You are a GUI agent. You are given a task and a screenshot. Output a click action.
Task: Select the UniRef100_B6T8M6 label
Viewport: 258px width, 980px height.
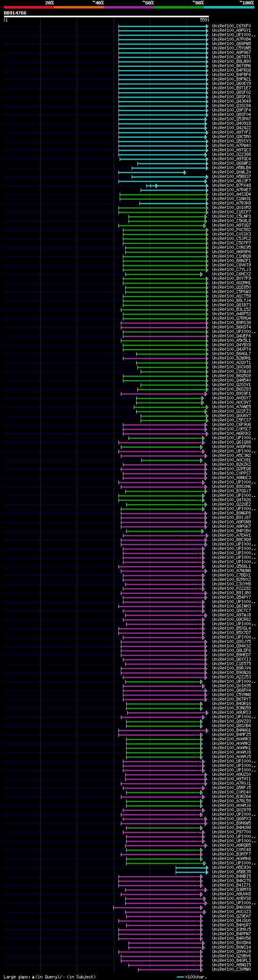(231, 66)
